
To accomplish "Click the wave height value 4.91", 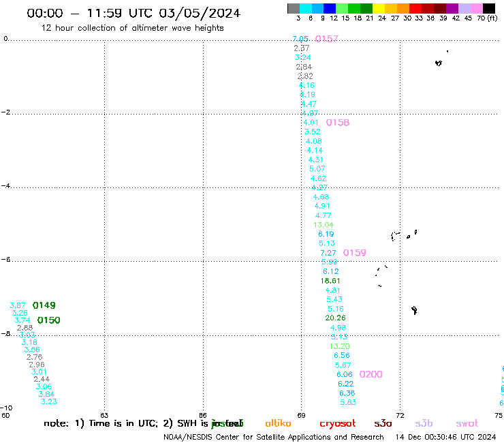I will click(x=322, y=207).
